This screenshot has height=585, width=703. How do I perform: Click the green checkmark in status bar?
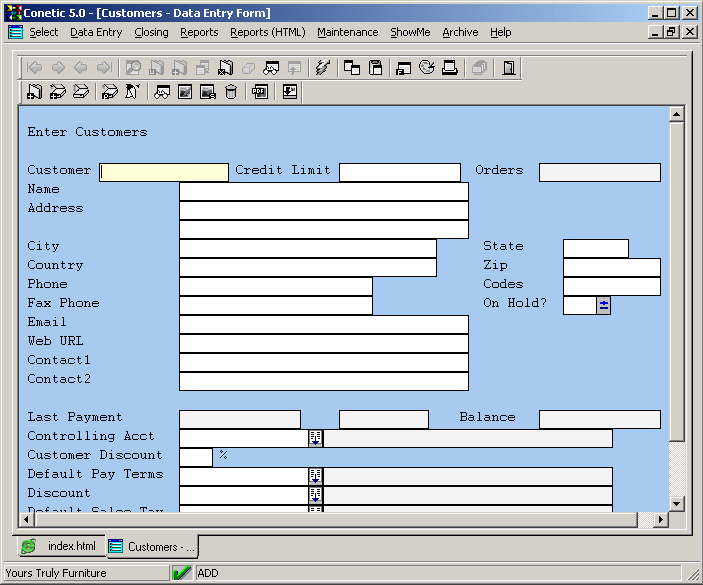182,573
